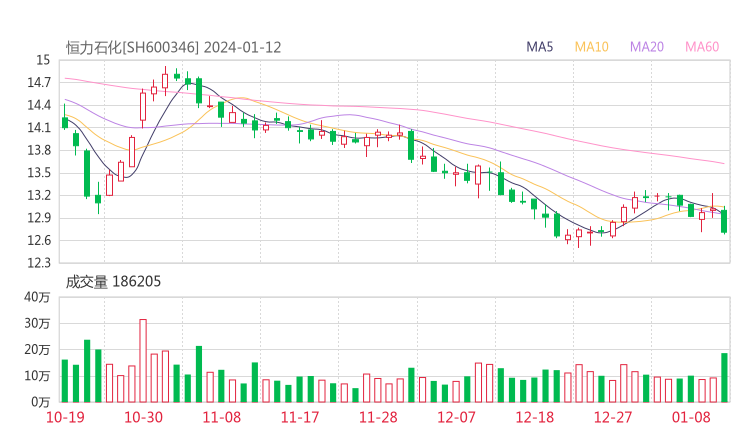Viewport: 740px width, 440px height.
Task: Click the 12-07 date axis label
Action: click(456, 417)
